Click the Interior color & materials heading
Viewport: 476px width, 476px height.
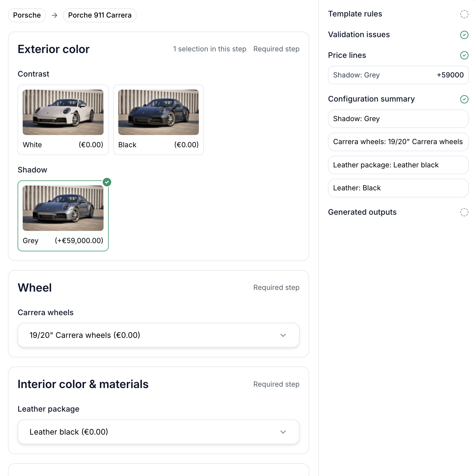point(83,384)
